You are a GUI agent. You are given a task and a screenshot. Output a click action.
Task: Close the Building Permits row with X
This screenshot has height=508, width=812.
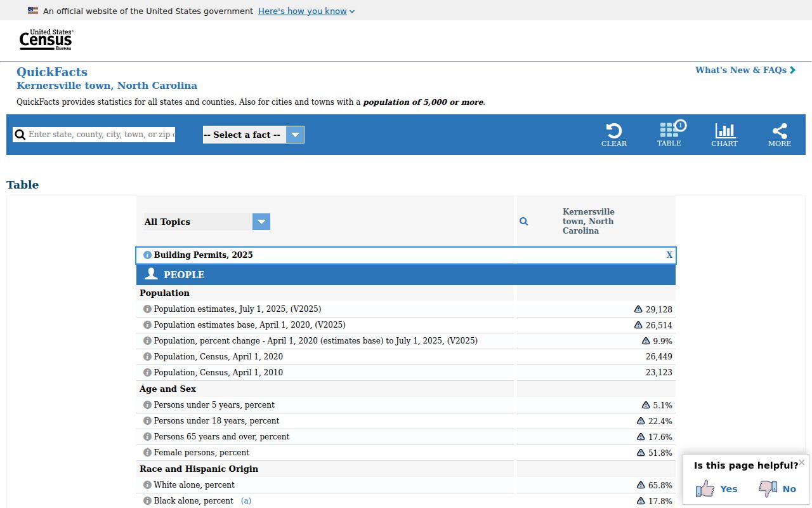click(x=669, y=255)
